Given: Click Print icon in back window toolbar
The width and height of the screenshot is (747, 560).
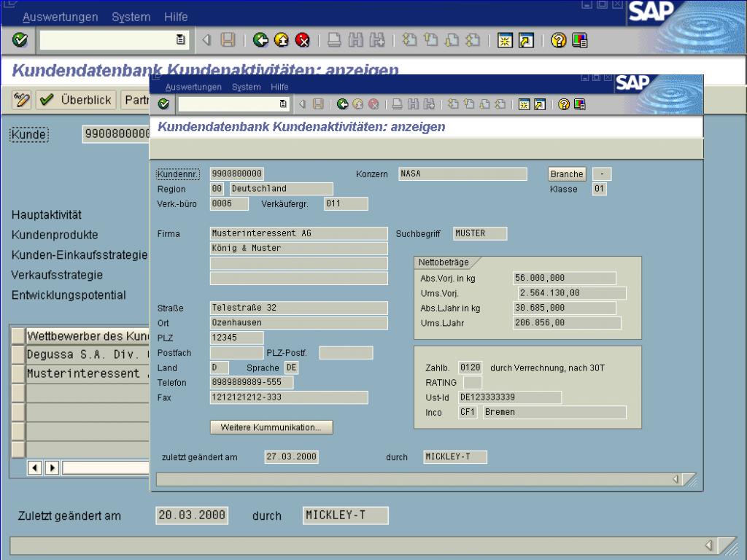Looking at the screenshot, I should (334, 40).
